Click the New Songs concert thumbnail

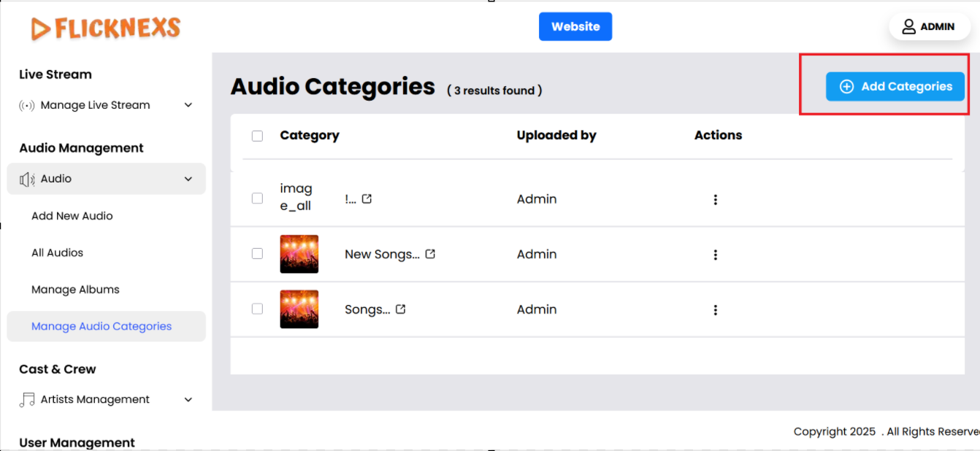click(x=299, y=254)
